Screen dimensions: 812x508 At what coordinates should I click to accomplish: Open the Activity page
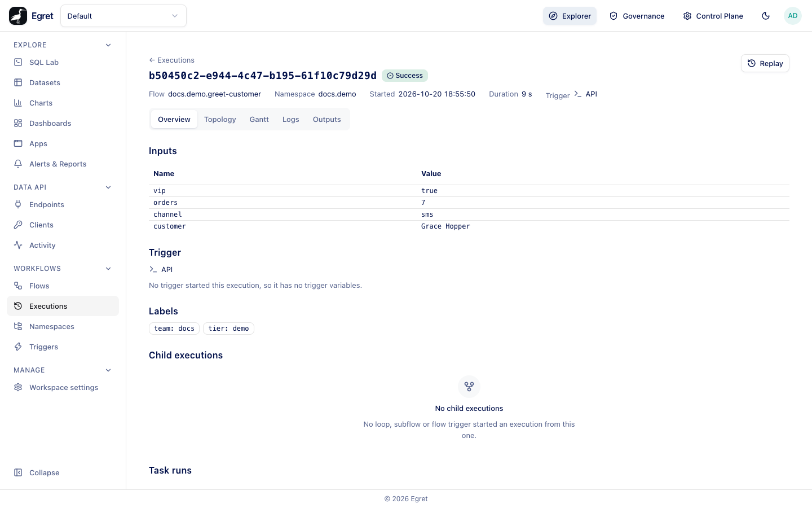tap(63, 245)
